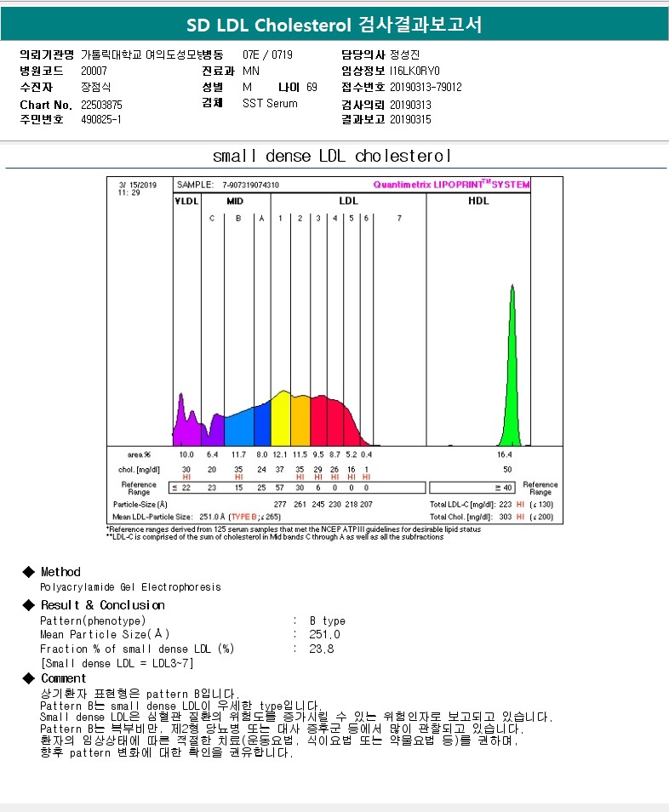Select the Result & Conclusion heading
The width and height of the screenshot is (669, 812).
click(102, 605)
